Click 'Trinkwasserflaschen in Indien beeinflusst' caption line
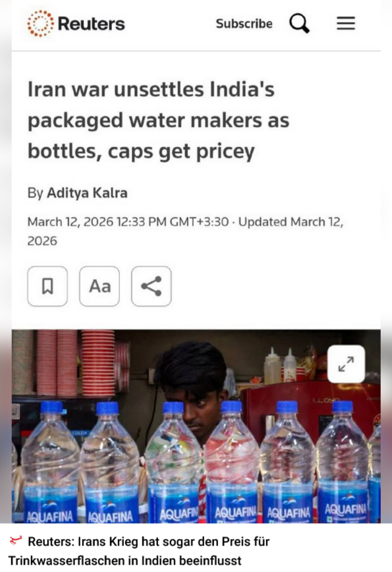This screenshot has width=392, height=572. [x=125, y=560]
